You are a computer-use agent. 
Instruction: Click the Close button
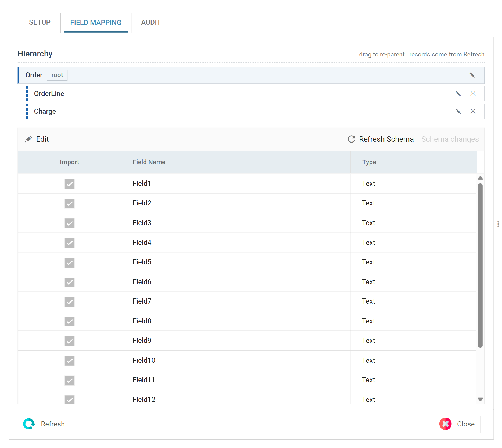[459, 424]
